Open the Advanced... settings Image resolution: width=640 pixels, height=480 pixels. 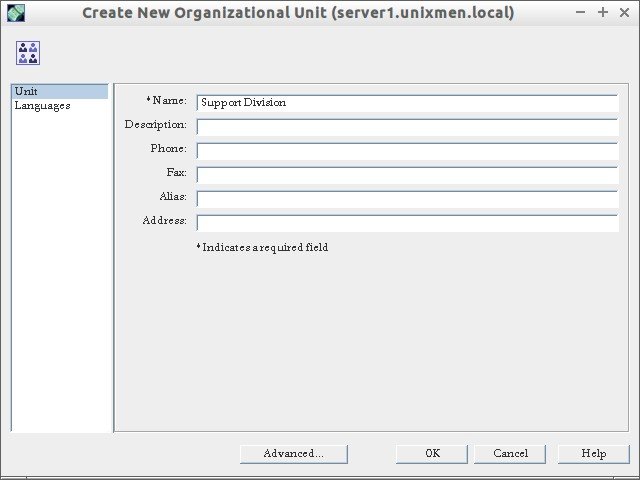294,454
